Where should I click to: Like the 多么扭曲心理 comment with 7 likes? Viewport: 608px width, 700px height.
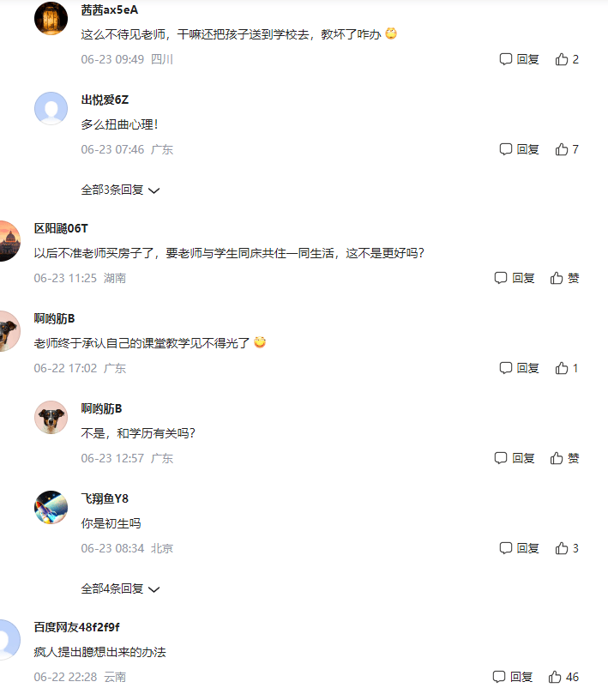567,149
